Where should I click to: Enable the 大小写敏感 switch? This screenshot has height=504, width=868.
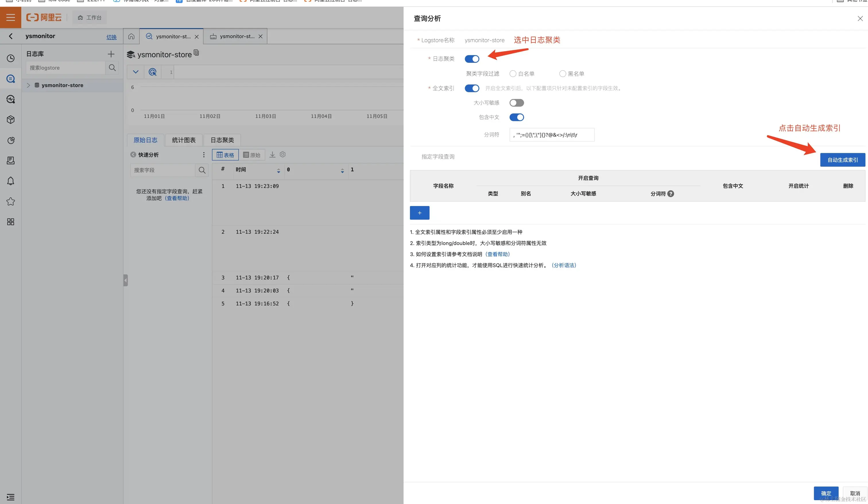pyautogui.click(x=516, y=103)
